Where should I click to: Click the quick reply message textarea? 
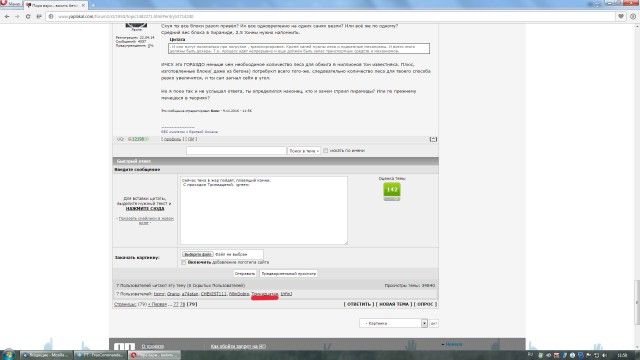pyautogui.click(x=264, y=210)
